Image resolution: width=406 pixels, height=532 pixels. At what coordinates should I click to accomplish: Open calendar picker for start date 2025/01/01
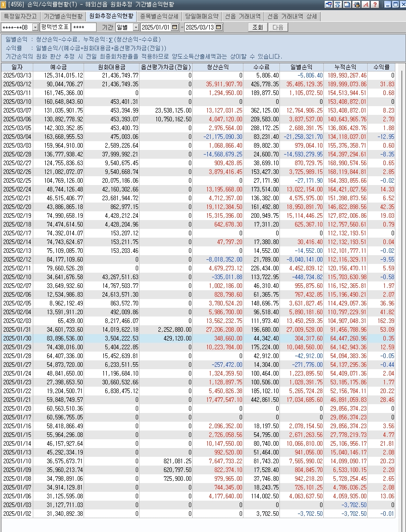175,27
